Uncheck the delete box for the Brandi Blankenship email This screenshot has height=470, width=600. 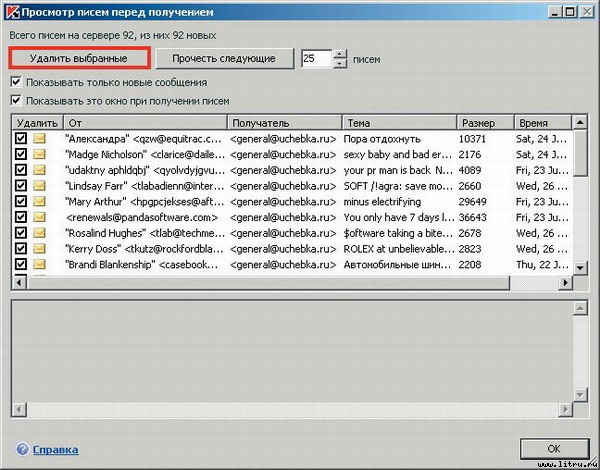click(x=21, y=264)
